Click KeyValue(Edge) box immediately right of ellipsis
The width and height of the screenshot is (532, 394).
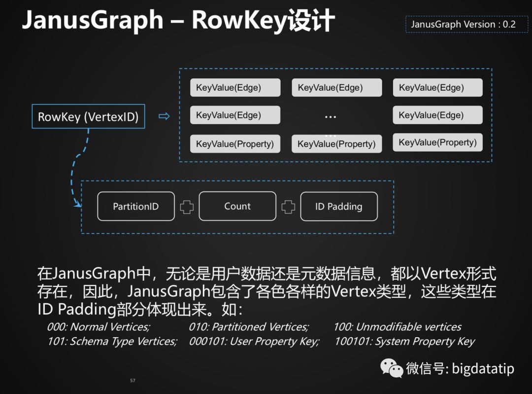(438, 115)
